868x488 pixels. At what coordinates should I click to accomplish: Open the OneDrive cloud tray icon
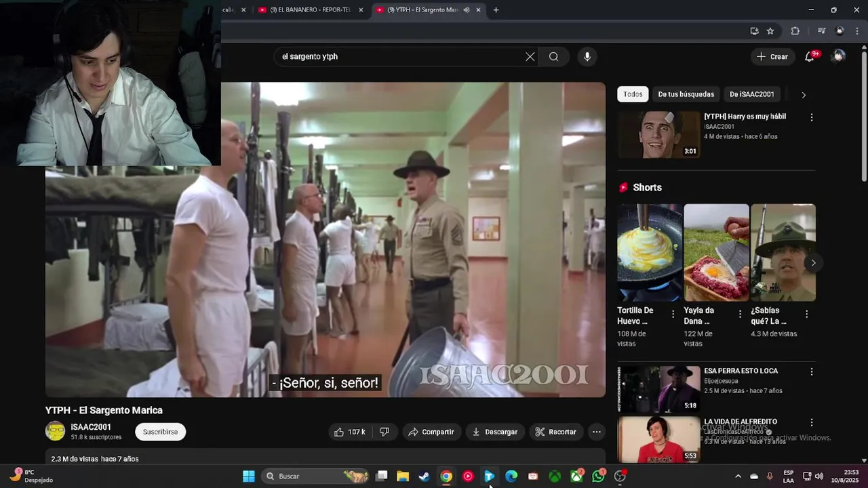[x=754, y=476]
